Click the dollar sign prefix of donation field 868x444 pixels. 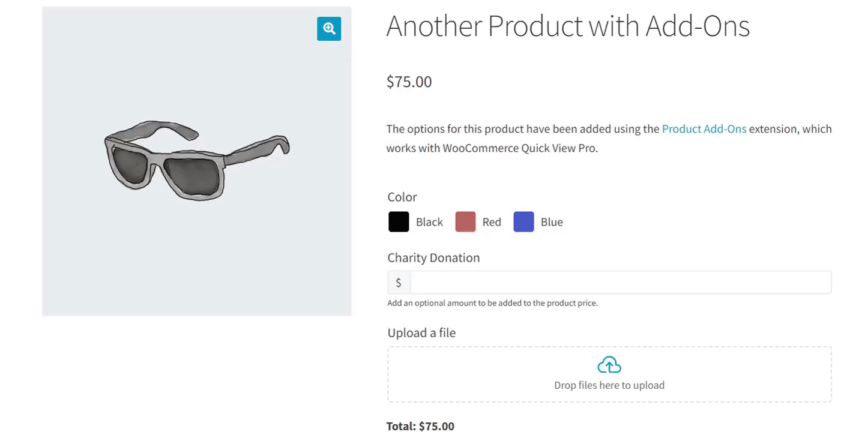(399, 283)
